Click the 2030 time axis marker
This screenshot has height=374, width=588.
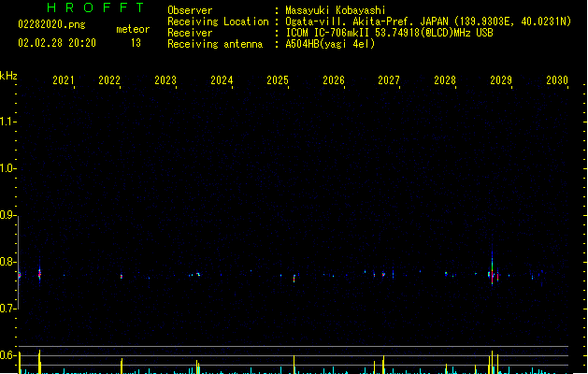[557, 80]
